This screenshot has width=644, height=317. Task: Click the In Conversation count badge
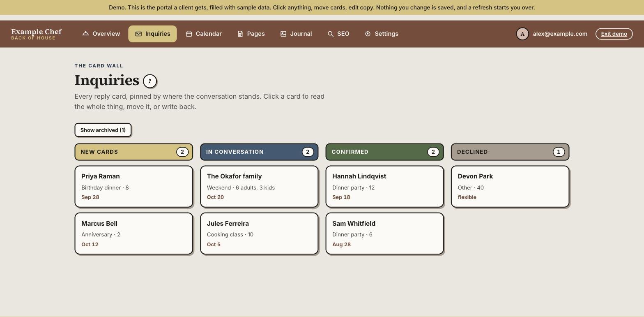308,152
